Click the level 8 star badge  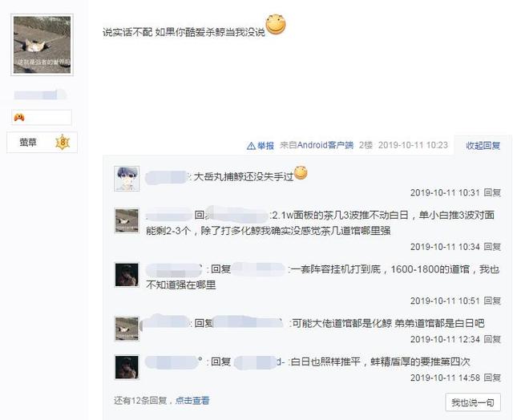(x=63, y=143)
